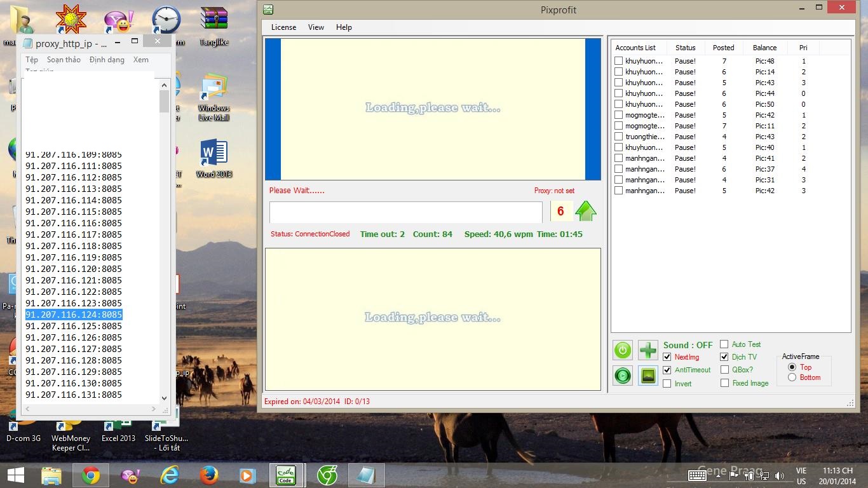
Task: Click the battery power tray icon
Action: click(750, 475)
